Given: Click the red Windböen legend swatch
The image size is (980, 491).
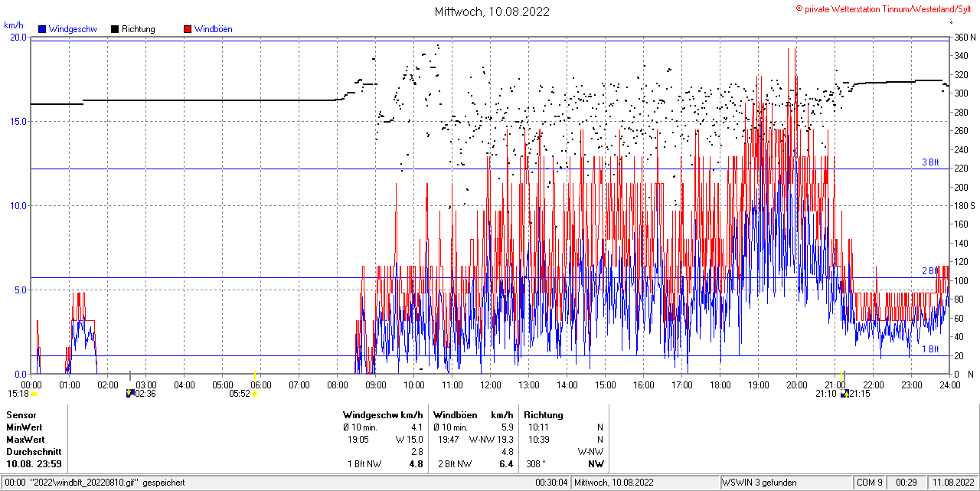Looking at the screenshot, I should 188,29.
